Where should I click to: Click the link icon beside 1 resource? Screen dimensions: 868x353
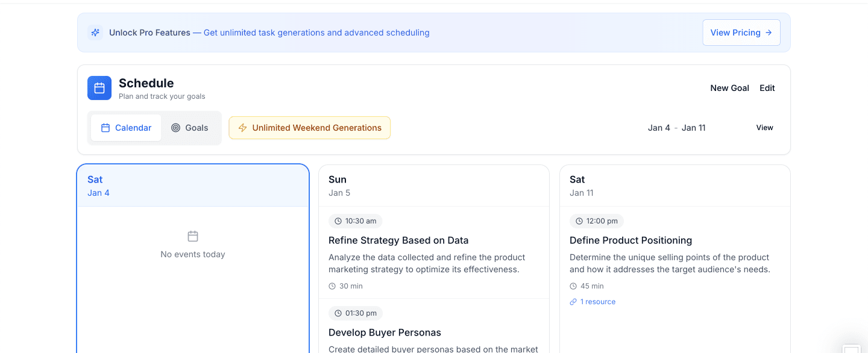pos(573,302)
